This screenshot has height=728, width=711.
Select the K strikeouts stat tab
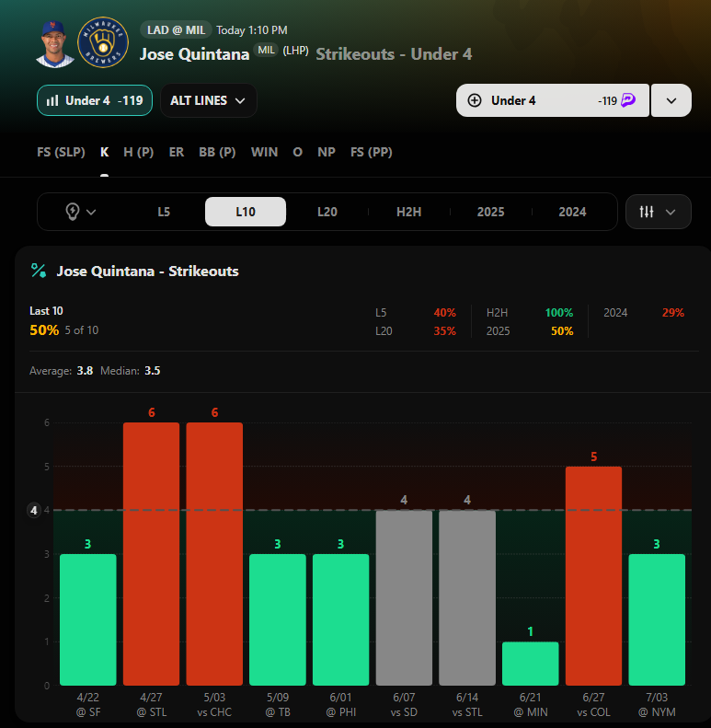[105, 152]
